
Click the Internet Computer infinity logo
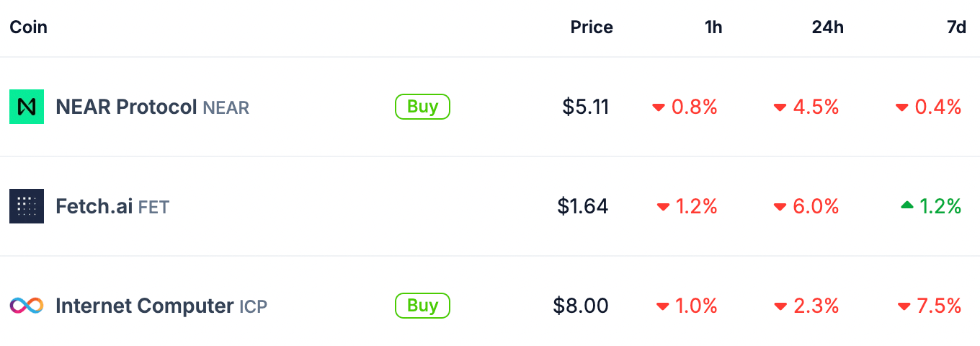coord(27,306)
